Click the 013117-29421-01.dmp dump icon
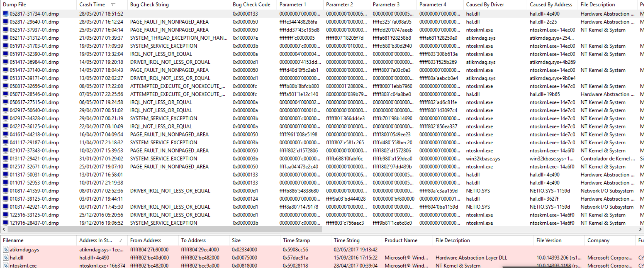The height and width of the screenshot is (268, 644). tap(5, 159)
